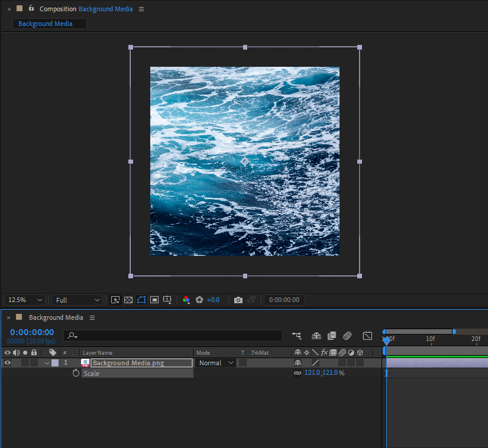
Task: Collapse the Background Media.png layer properties
Action: tap(47, 363)
